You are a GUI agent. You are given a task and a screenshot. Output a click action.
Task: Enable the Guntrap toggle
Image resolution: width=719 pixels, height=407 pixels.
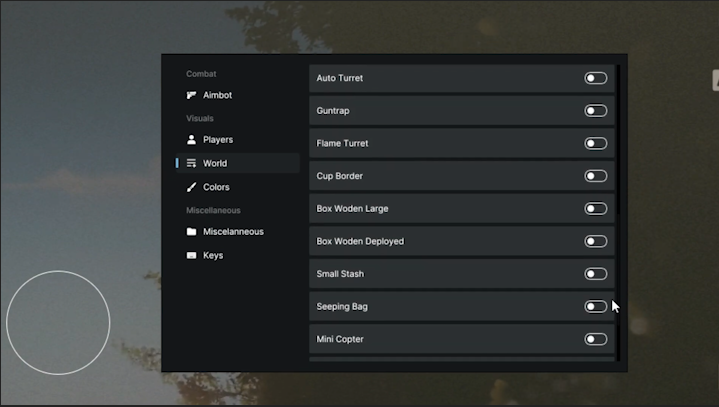click(x=595, y=111)
